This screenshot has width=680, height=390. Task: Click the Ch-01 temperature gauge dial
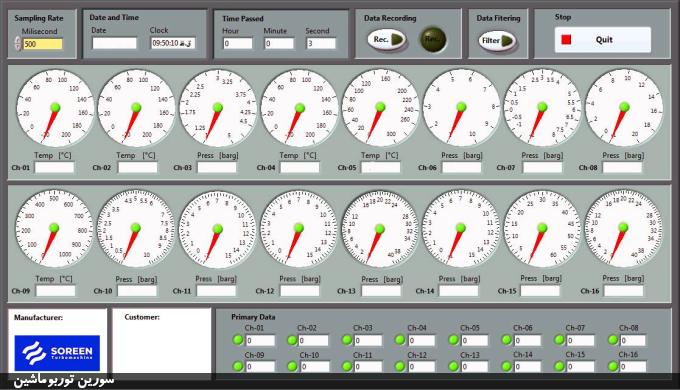55,108
